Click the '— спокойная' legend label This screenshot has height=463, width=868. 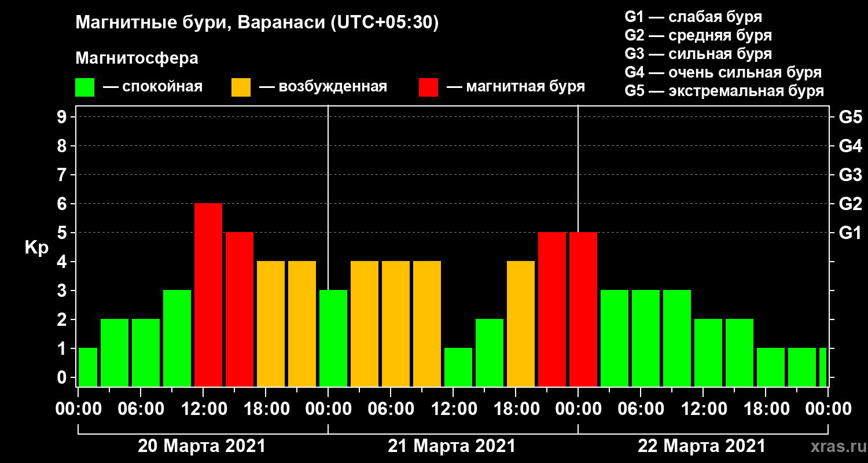pyautogui.click(x=153, y=87)
